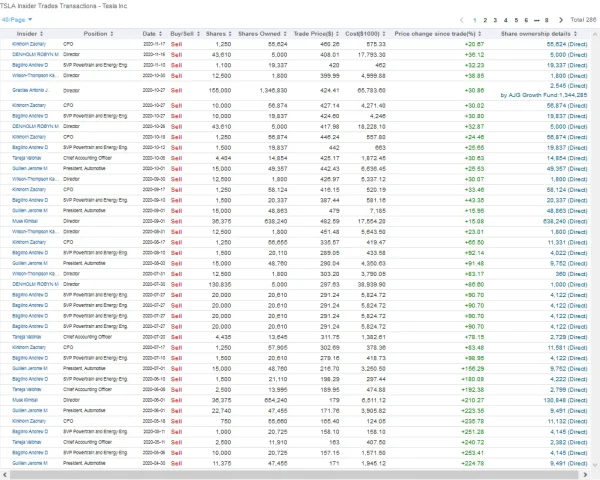Open Baglino Andrew D link on the 2020-11-10 row
Image resolution: width=600 pixels, height=480 pixels.
click(30, 65)
